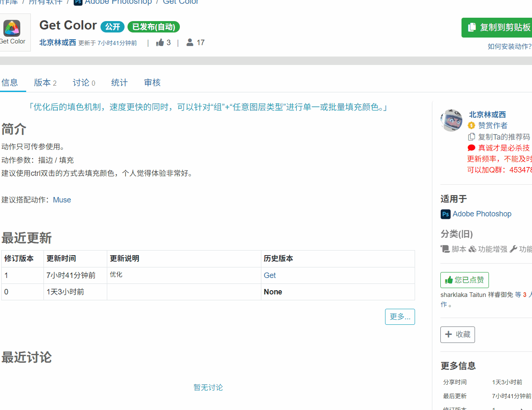Click Adobe Photoshop breadcrumb link

point(118,2)
